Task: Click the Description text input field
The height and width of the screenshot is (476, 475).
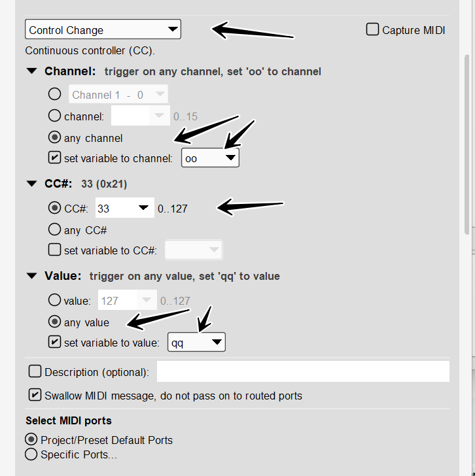Action: coord(303,371)
